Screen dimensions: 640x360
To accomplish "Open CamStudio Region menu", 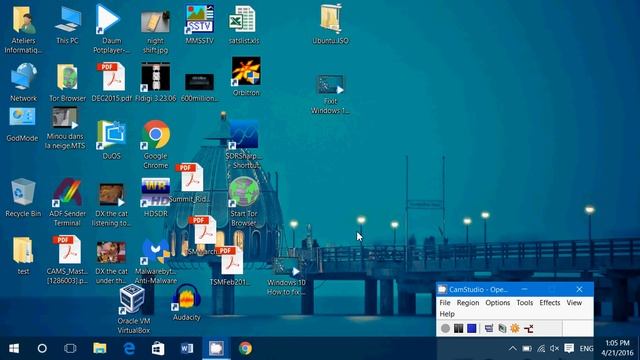I will pos(468,302).
